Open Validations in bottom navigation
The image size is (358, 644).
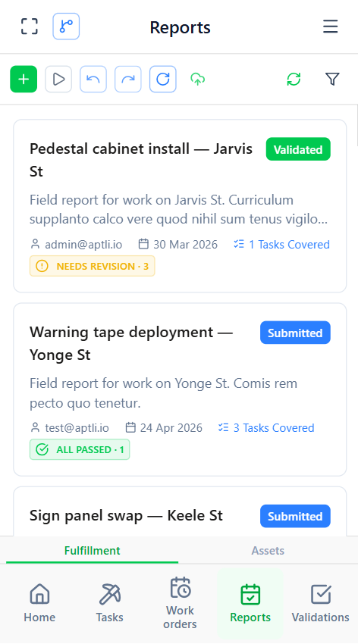321,603
